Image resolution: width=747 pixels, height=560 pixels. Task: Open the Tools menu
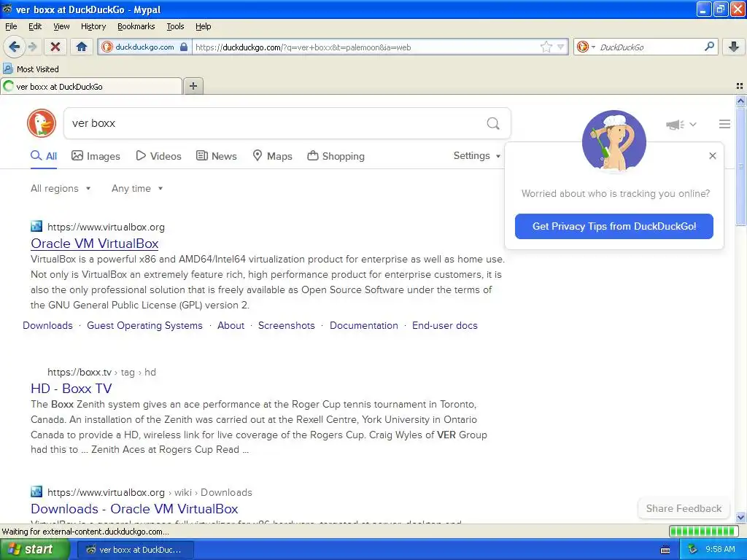point(175,26)
